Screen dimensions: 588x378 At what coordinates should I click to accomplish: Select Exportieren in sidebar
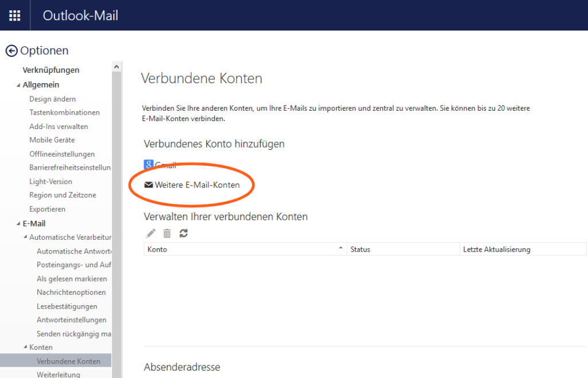[47, 209]
